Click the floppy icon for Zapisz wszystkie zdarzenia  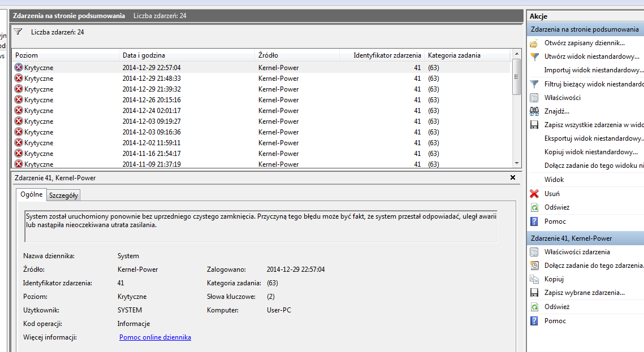coord(534,125)
